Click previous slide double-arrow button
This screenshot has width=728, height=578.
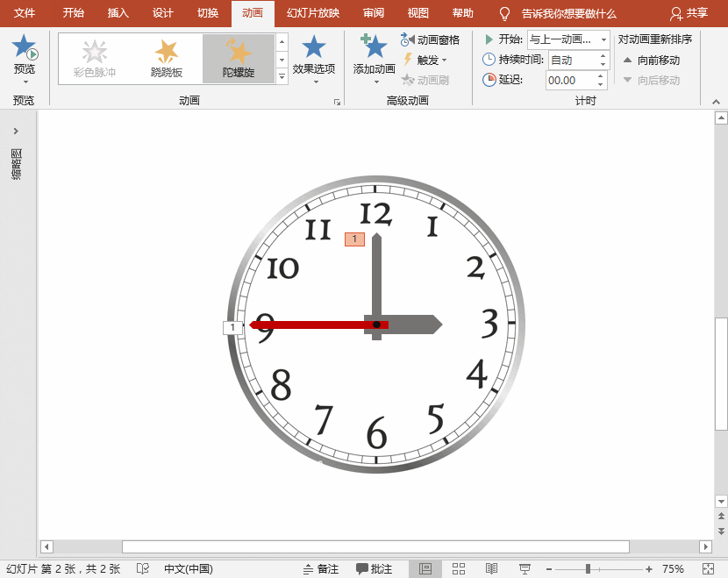[721, 516]
